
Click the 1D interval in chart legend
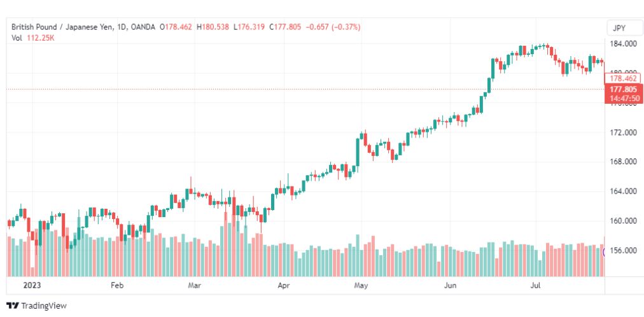[122, 27]
